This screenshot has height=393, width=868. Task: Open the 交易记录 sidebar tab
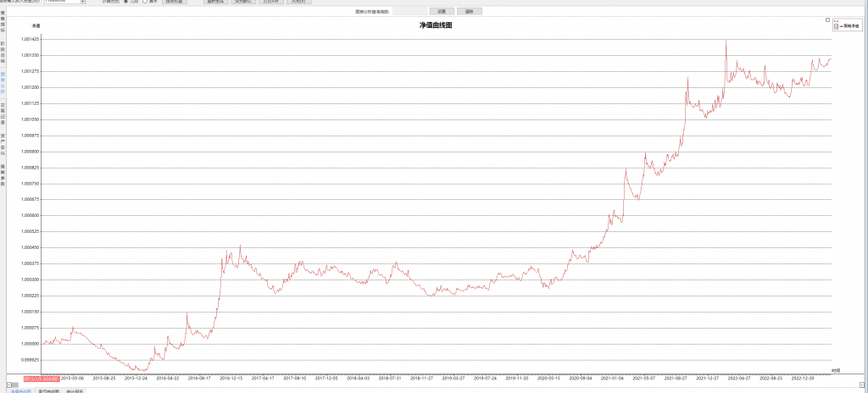tap(3, 110)
